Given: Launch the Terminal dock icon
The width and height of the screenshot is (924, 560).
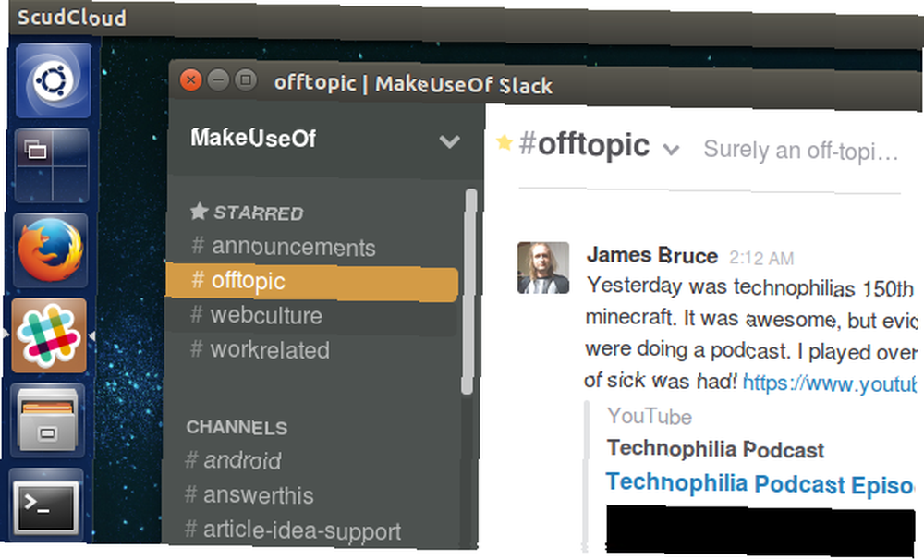Looking at the screenshot, I should (x=46, y=505).
